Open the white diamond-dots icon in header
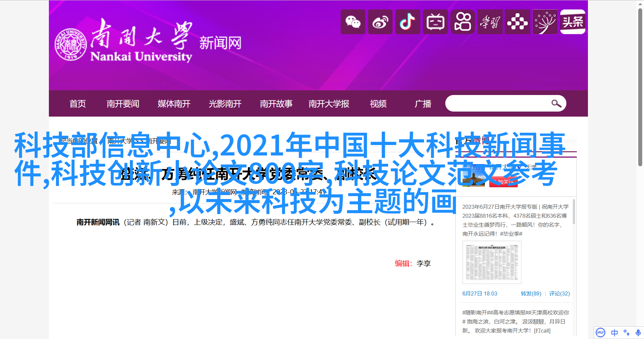The height and width of the screenshot is (339, 644). (517, 22)
